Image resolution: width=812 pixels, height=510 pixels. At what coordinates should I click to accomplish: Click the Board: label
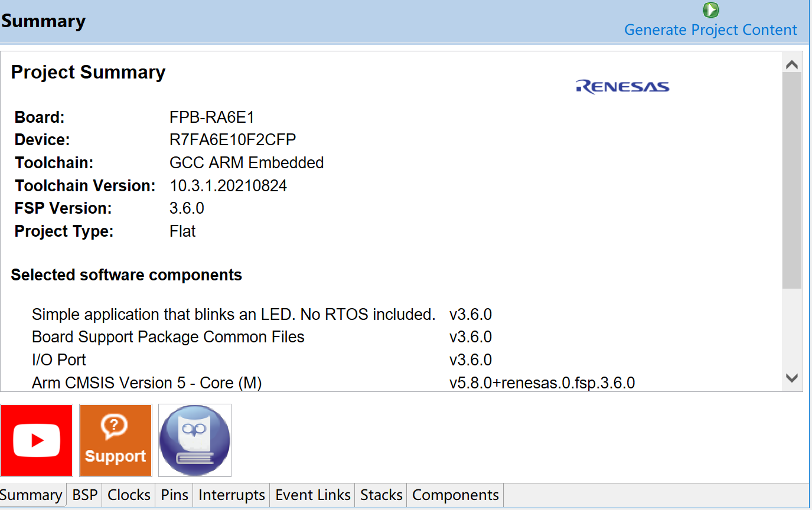coord(40,117)
